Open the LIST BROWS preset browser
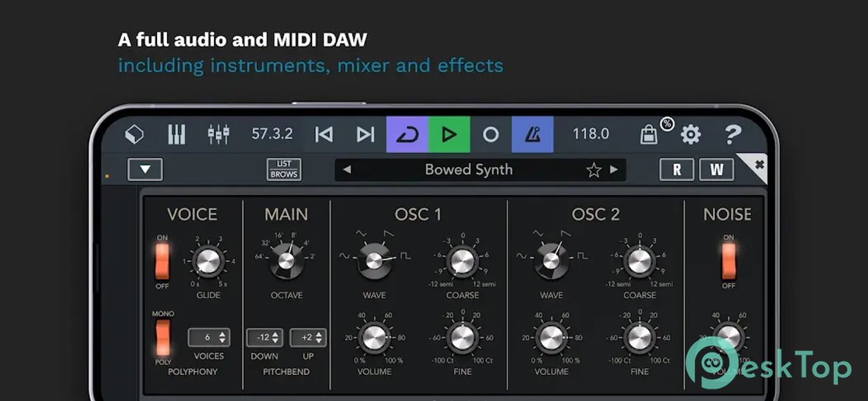Image resolution: width=868 pixels, height=401 pixels. point(284,169)
